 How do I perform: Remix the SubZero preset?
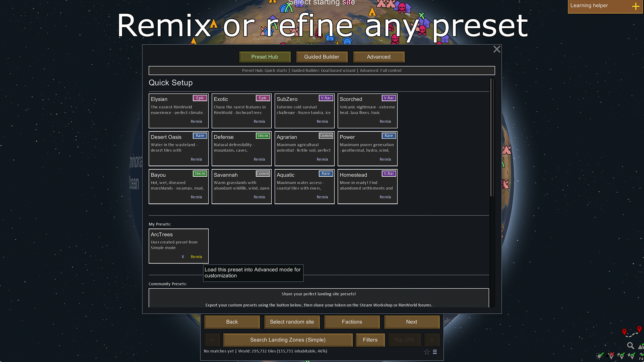[322, 122]
